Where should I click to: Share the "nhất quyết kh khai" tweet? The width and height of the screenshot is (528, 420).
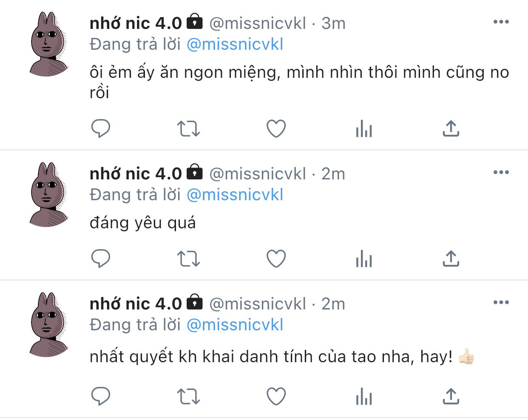pos(451,397)
